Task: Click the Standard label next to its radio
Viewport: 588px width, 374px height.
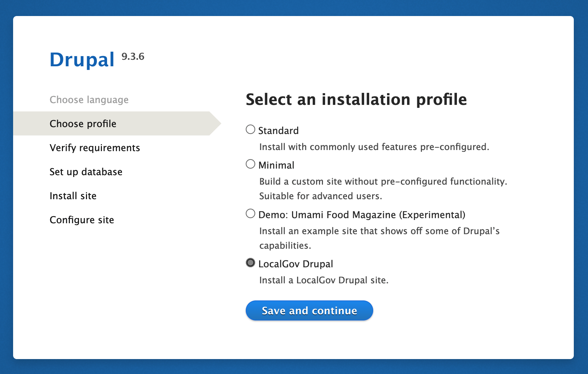Action: 279,130
